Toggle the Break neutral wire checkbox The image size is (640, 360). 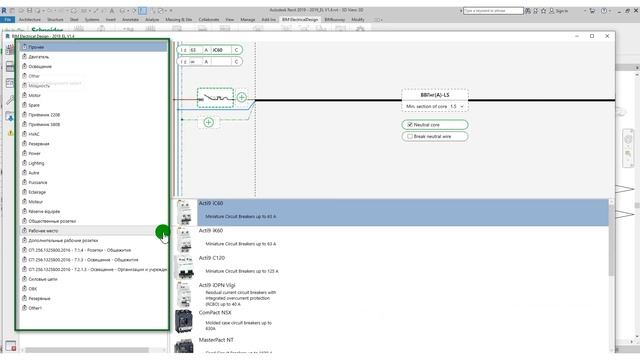(410, 136)
